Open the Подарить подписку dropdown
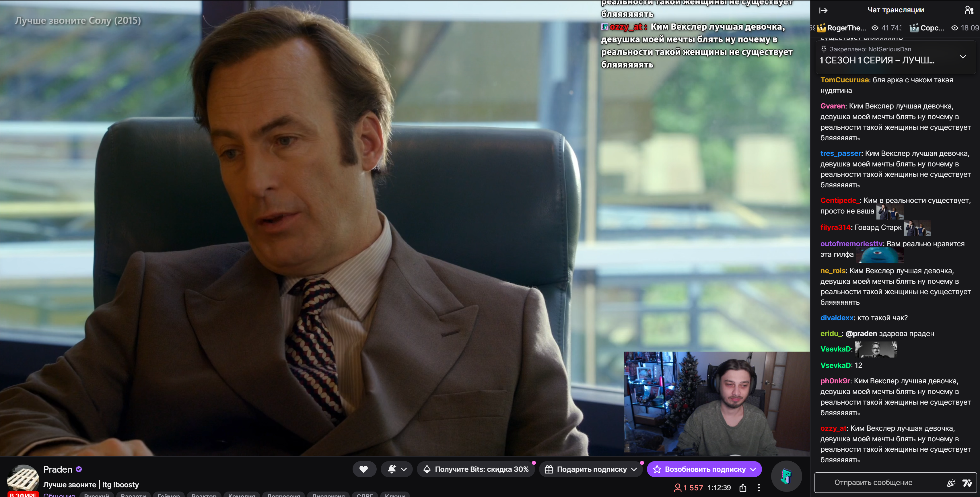The width and height of the screenshot is (980, 497). click(634, 469)
